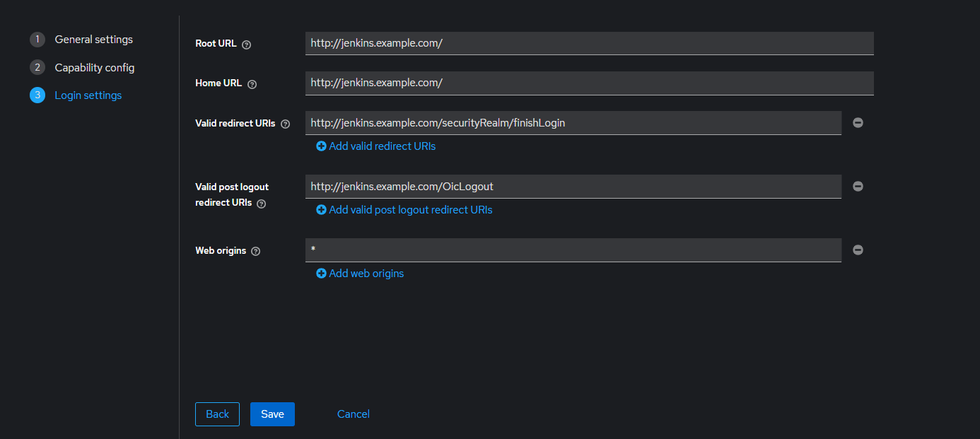Remove the finishLogin redirect URI entry

[858, 123]
